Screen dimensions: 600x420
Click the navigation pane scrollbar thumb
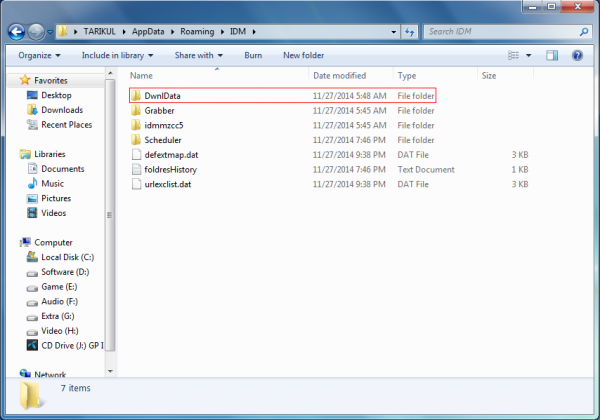[110, 215]
